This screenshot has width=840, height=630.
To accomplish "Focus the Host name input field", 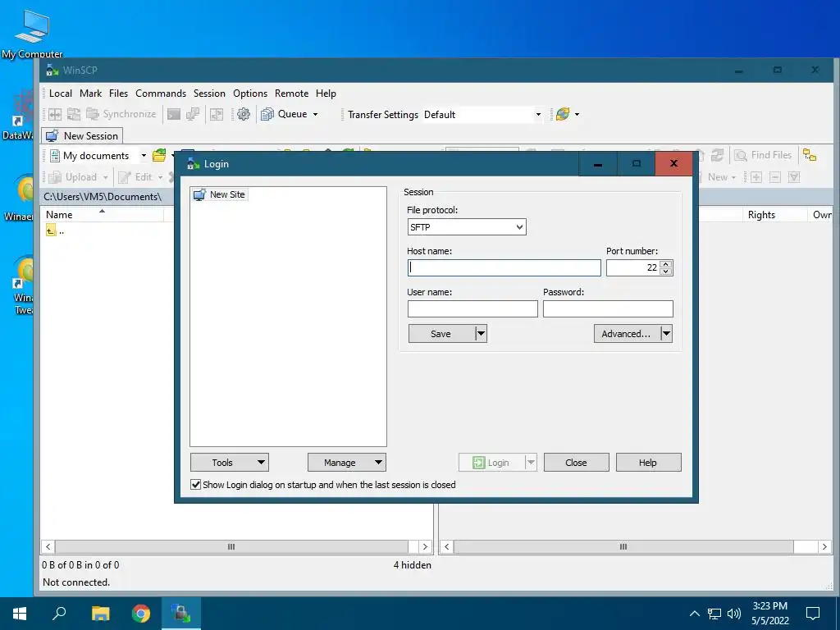I will coord(504,268).
